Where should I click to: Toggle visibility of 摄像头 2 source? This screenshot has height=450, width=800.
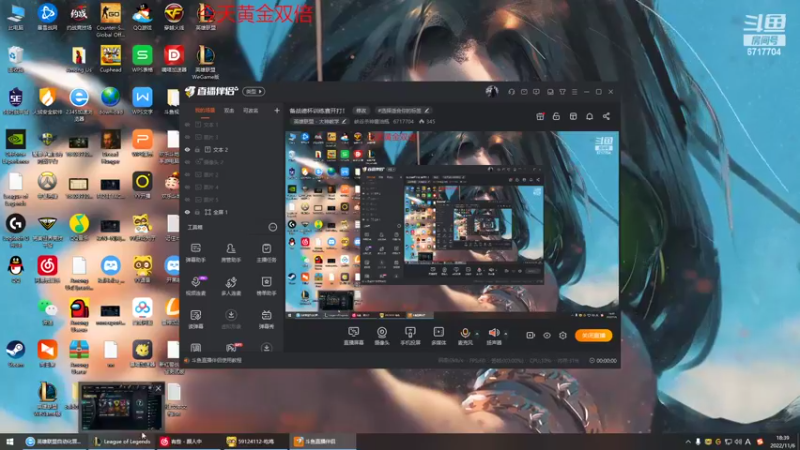pos(187,162)
